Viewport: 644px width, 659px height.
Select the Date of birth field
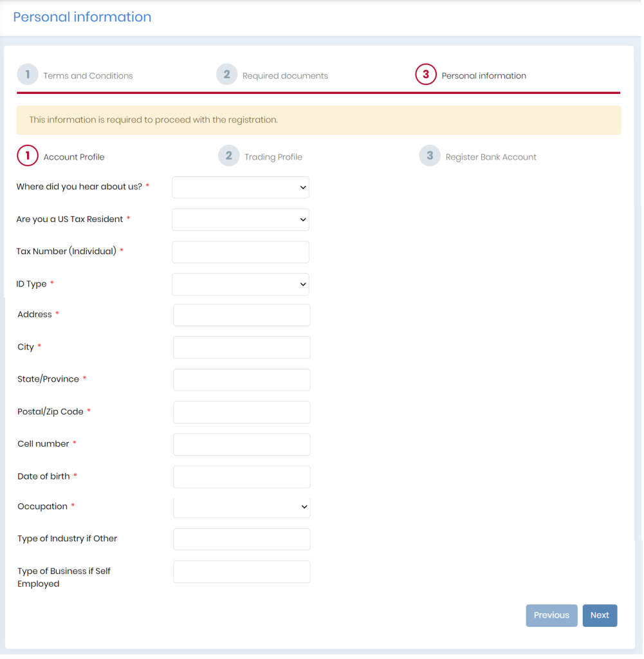pyautogui.click(x=241, y=477)
